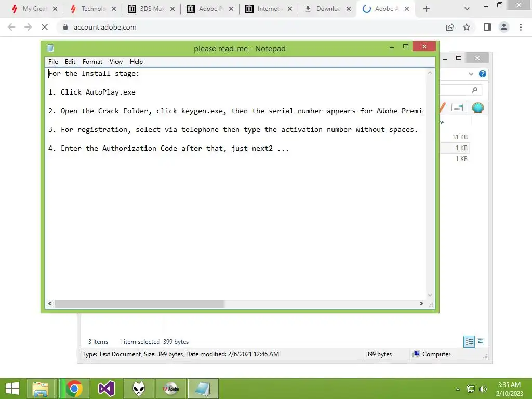Open the Edit menu in Notepad

[x=70, y=62]
